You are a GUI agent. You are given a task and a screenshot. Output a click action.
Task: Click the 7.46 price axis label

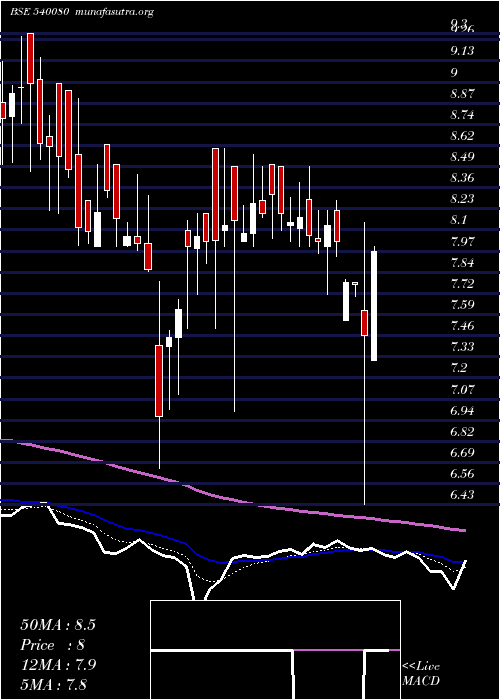(x=462, y=326)
